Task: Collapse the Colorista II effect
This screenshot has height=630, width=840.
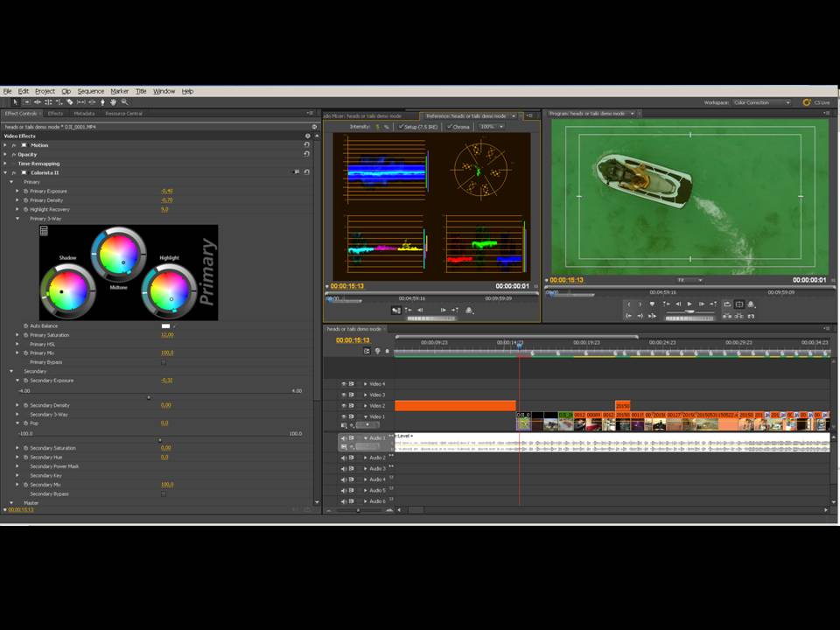Action: coord(4,172)
